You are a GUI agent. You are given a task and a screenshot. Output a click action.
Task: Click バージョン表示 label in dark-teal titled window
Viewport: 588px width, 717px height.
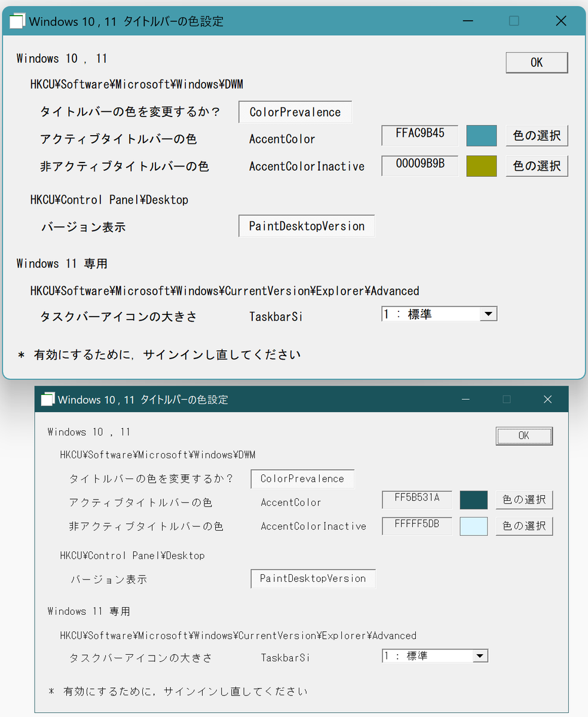tap(109, 580)
